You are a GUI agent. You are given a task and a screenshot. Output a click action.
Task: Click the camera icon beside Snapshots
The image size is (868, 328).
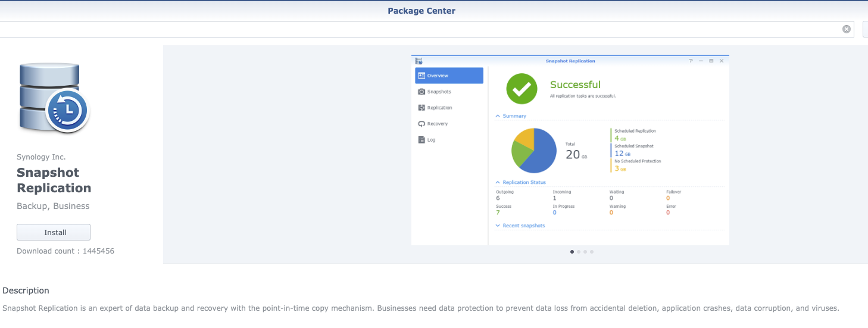421,92
